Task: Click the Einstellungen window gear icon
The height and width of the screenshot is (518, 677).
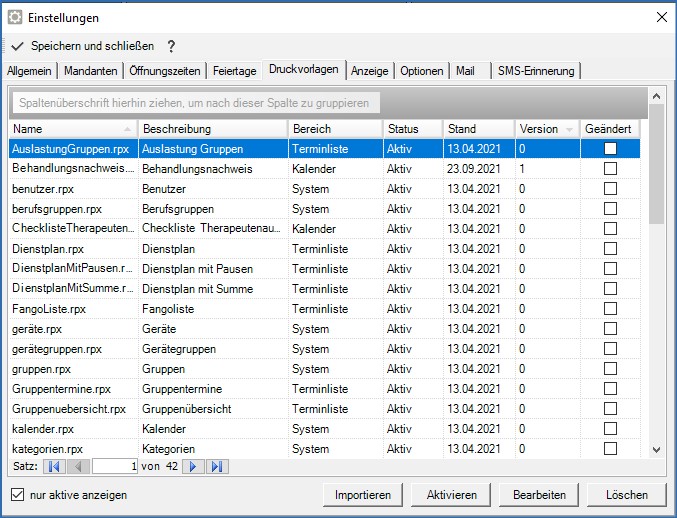Action: tap(15, 17)
